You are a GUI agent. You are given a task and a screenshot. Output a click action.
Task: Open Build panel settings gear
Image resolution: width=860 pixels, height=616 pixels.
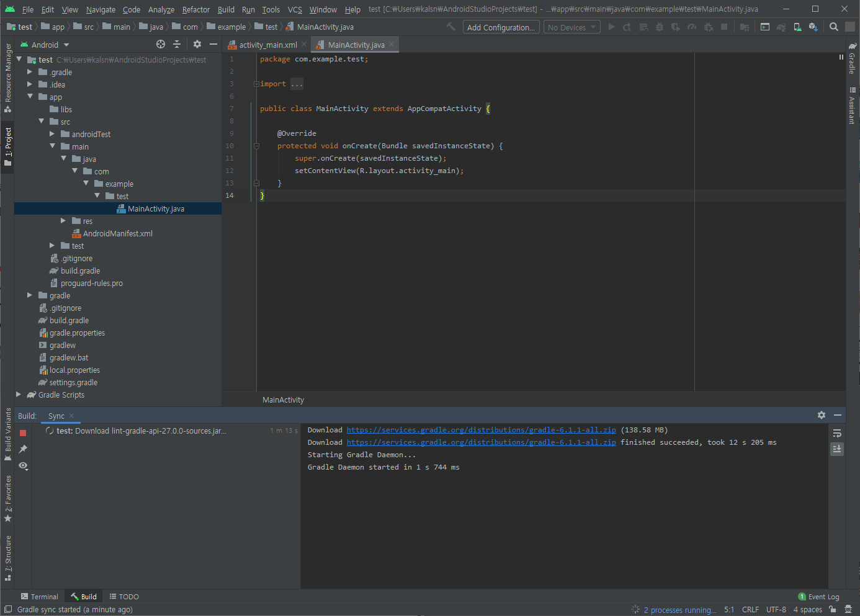click(822, 415)
